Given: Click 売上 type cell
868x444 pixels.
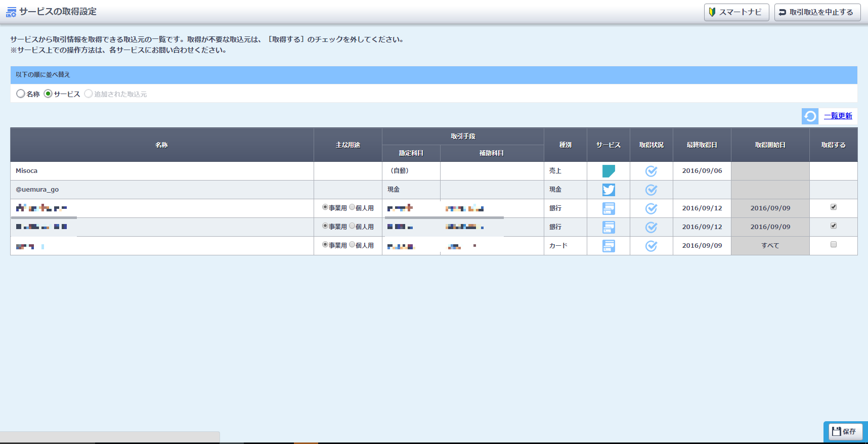Looking at the screenshot, I should point(566,171).
